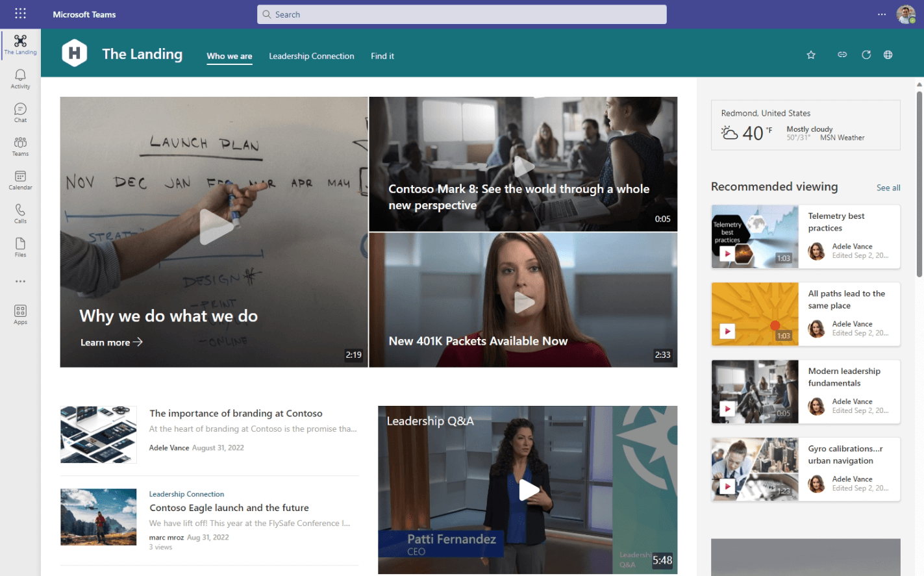Open Telemetry best practices video thumbnail
Viewport: 924px width, 576px height.
(x=755, y=236)
